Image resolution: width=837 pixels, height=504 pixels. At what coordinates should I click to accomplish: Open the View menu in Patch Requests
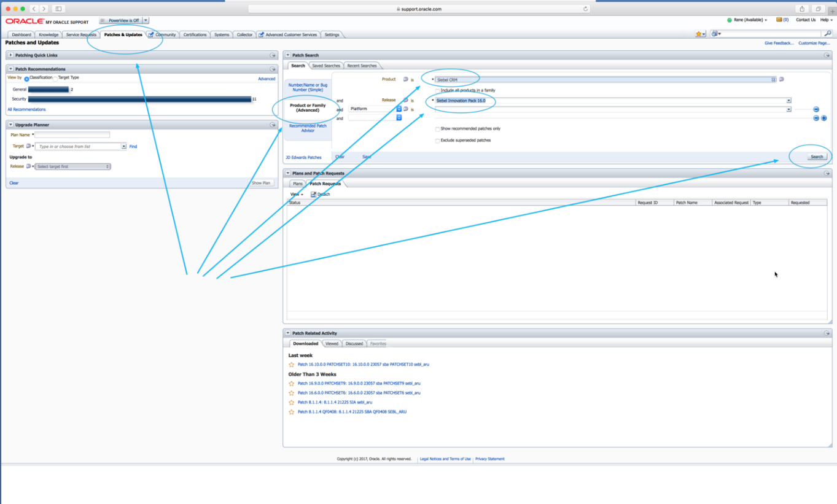coord(297,195)
